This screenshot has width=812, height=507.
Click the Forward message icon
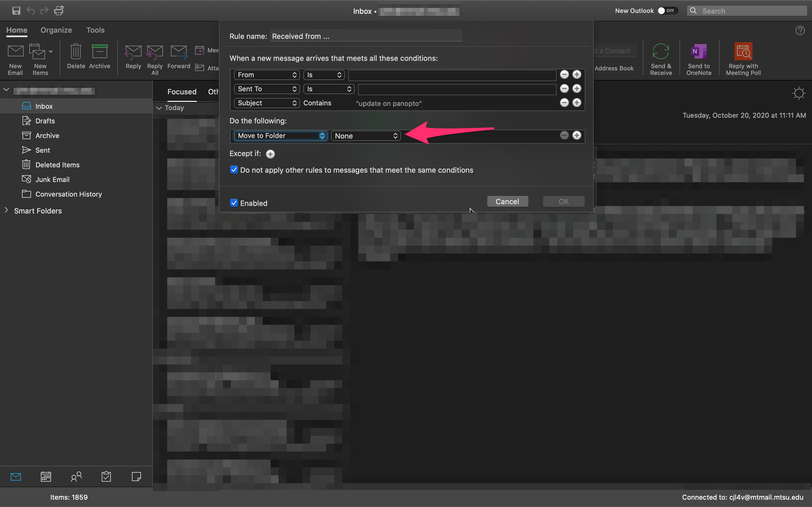[x=178, y=52]
